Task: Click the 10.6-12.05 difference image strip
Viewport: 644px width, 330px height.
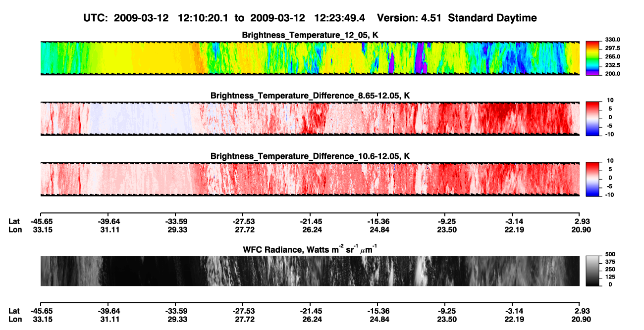Action: pyautogui.click(x=310, y=179)
